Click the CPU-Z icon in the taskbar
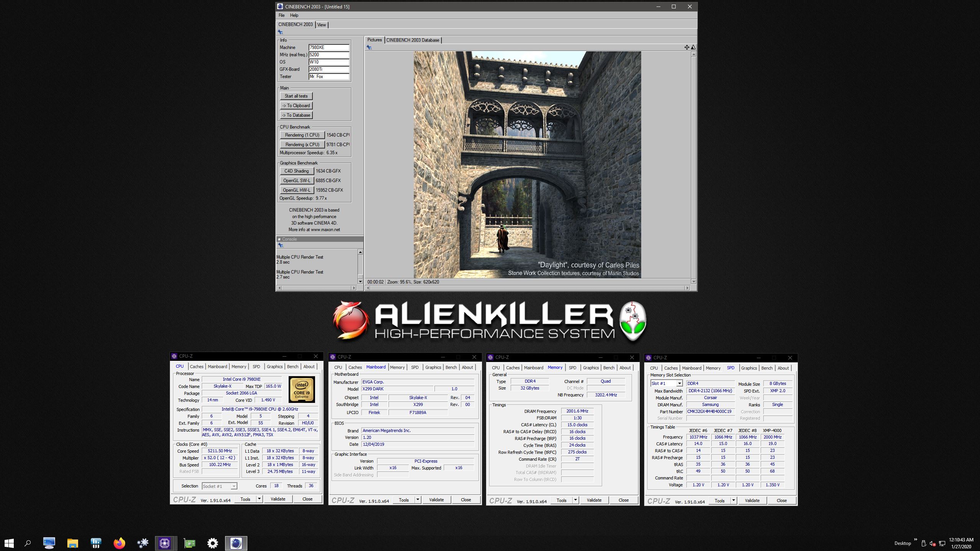Screen dimensions: 980x551 point(165,543)
